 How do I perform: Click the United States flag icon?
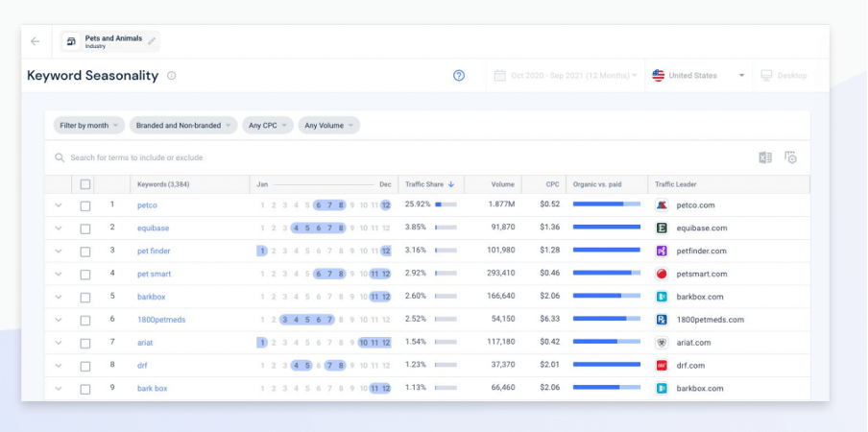point(658,76)
